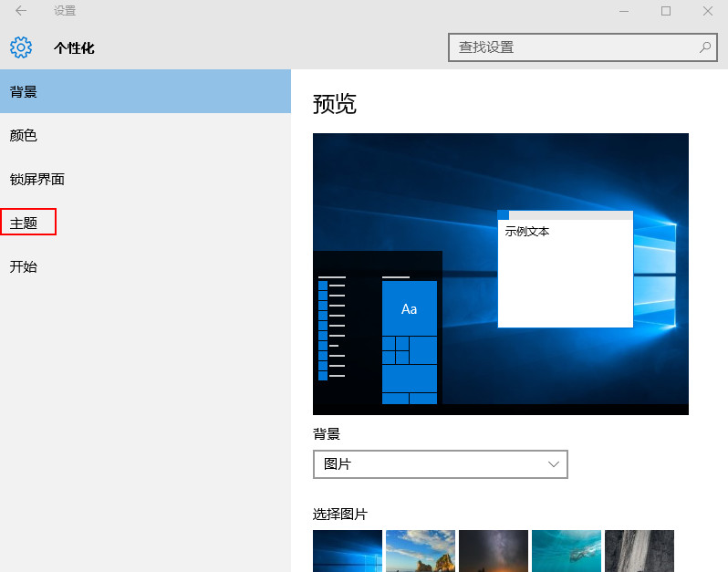Open the 主题 section

click(25, 223)
